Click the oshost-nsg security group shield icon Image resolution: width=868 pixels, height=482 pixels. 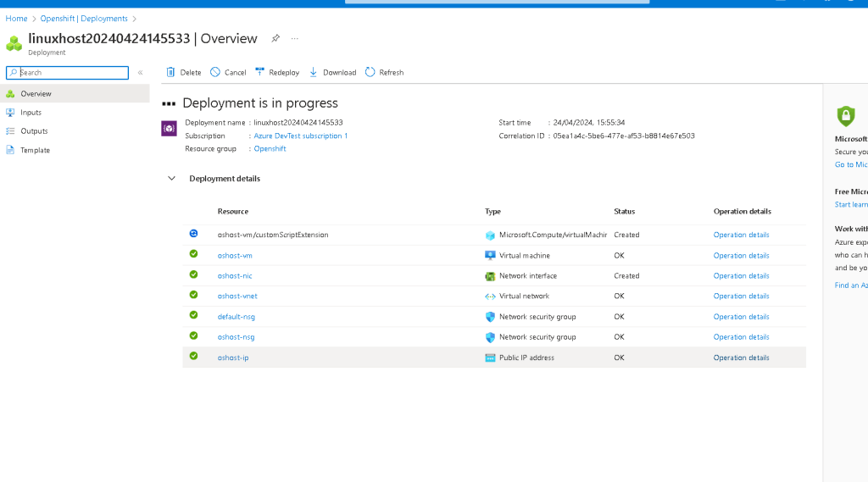(x=490, y=337)
